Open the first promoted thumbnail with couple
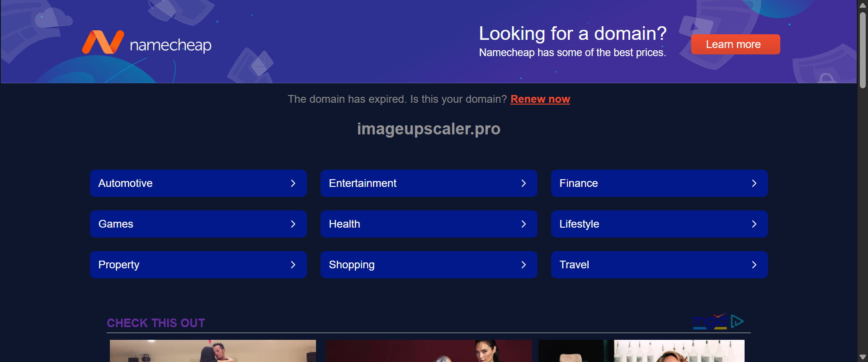868x362 pixels. 213,351
